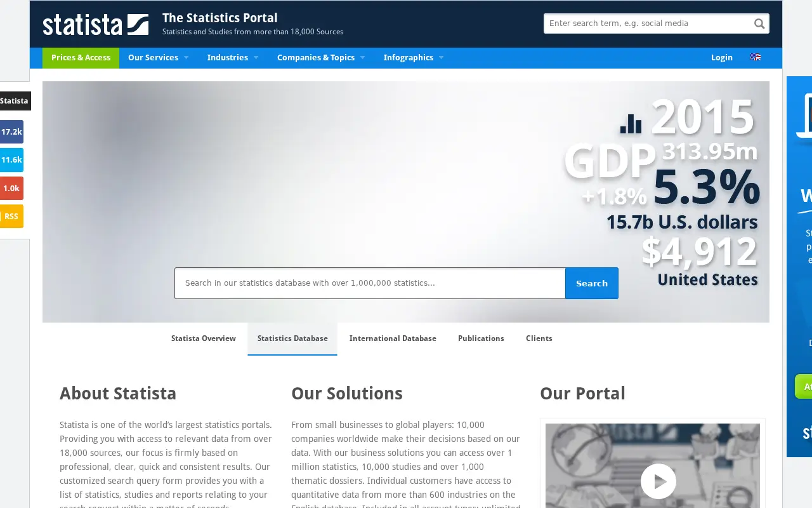The width and height of the screenshot is (812, 508).
Task: Click The Statistics Portal title text
Action: 220,18
